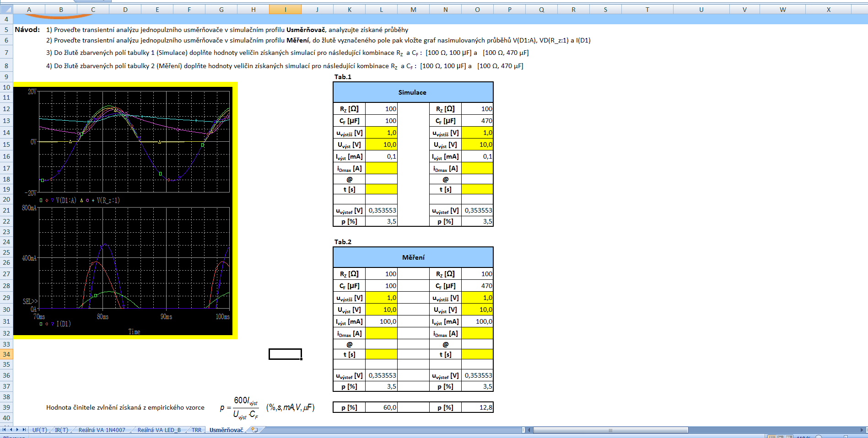Click the tab bar split handle
Image resolution: width=868 pixels, height=438 pixels.
(x=524, y=430)
